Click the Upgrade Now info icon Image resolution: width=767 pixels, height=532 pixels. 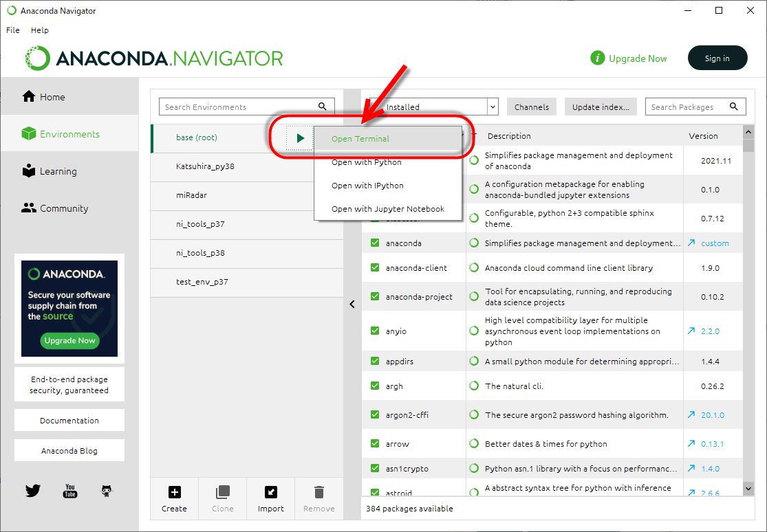click(x=597, y=58)
